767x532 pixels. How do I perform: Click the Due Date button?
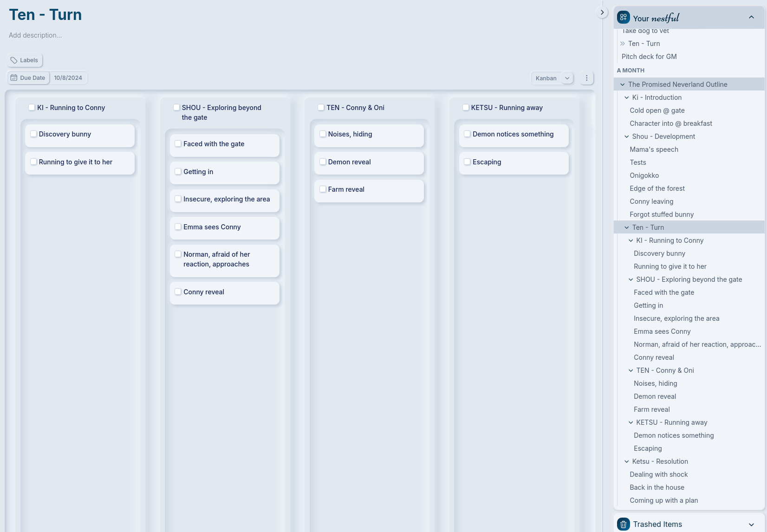click(x=28, y=78)
